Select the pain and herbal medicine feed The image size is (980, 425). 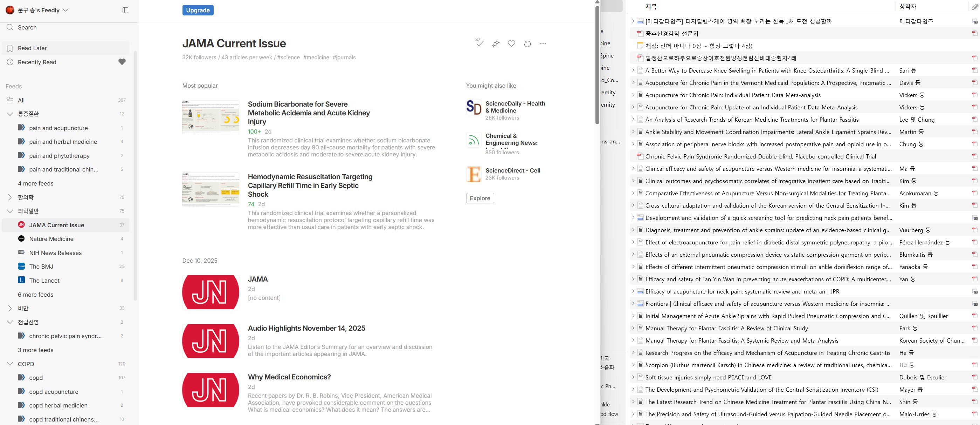63,142
